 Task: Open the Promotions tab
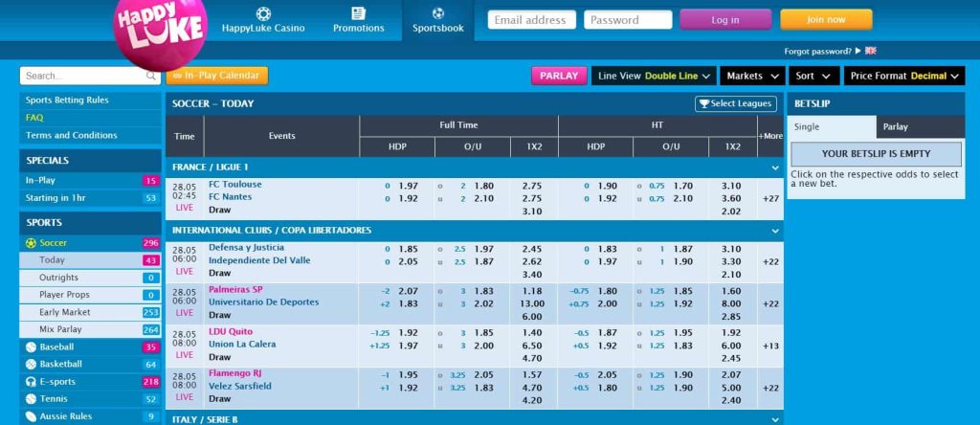click(x=358, y=20)
